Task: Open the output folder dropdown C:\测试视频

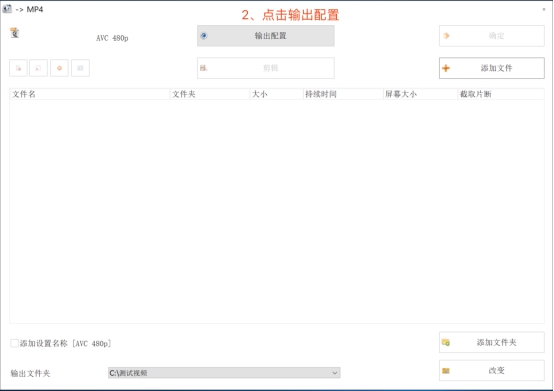Action: coord(224,373)
